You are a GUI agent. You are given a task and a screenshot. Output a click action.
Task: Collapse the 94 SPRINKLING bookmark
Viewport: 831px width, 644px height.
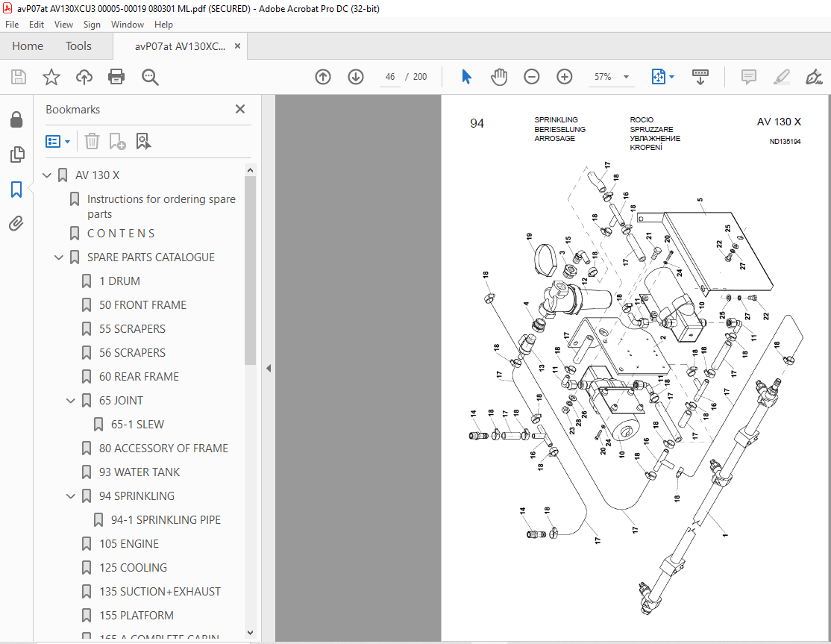click(x=70, y=496)
